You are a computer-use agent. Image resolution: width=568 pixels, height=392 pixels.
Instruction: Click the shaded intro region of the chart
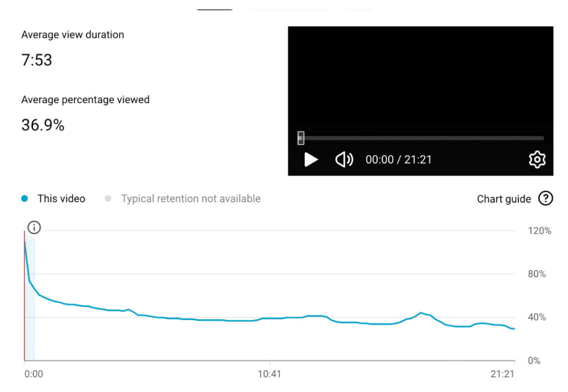coord(30,325)
